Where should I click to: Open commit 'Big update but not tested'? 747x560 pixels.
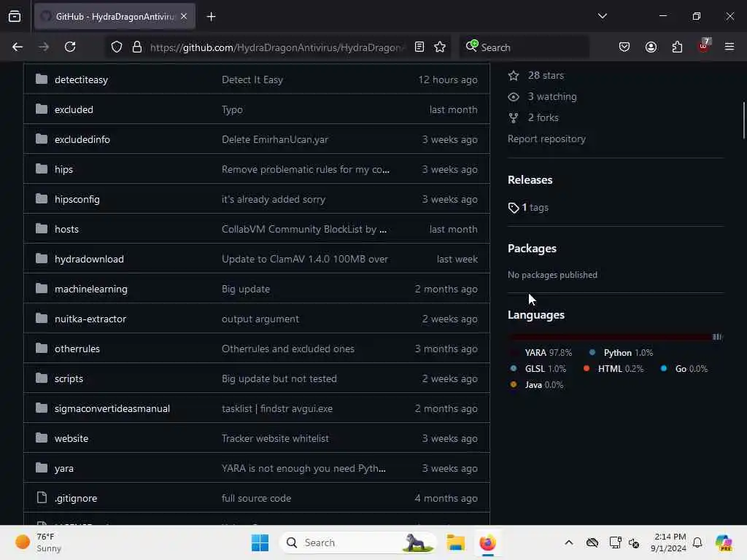tap(279, 378)
